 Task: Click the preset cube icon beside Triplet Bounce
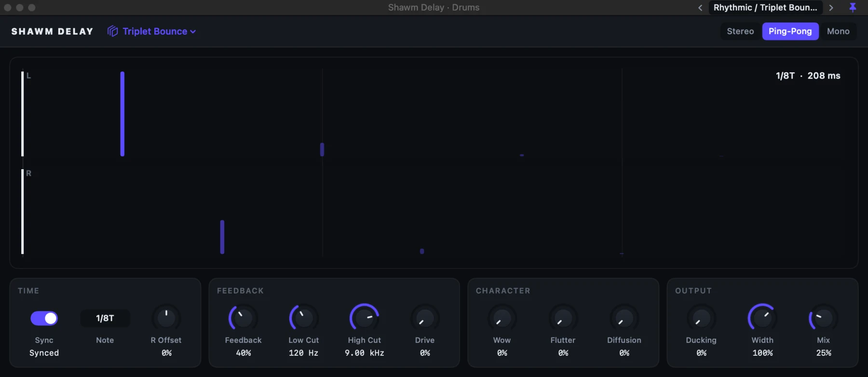click(x=112, y=31)
